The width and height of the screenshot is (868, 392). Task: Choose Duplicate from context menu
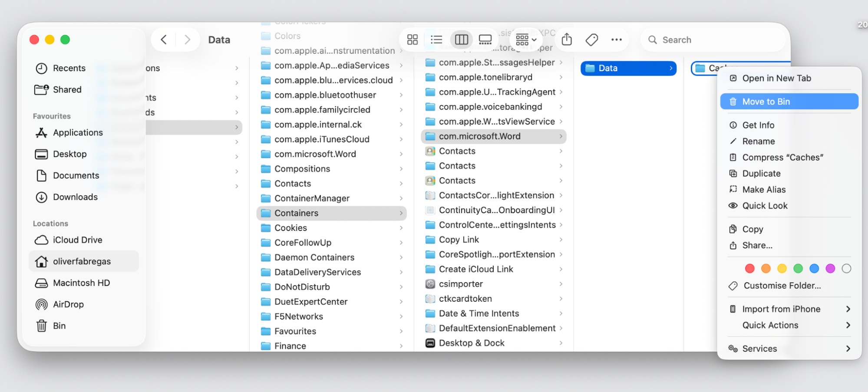[789, 173]
